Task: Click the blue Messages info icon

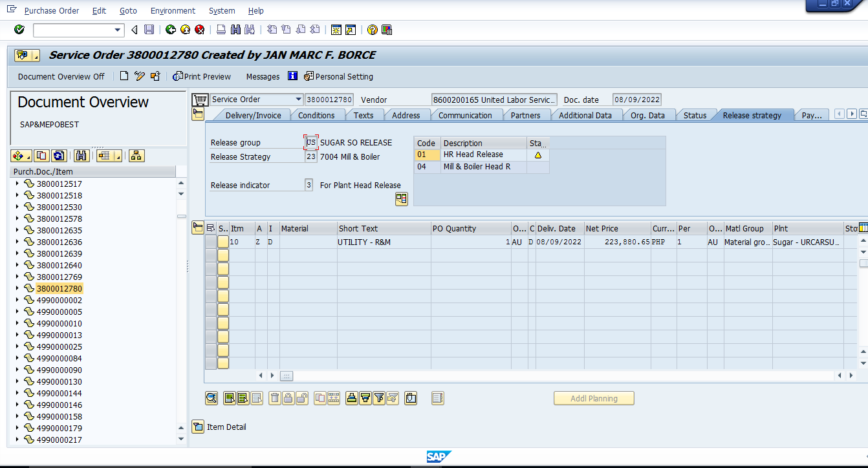Action: point(292,76)
